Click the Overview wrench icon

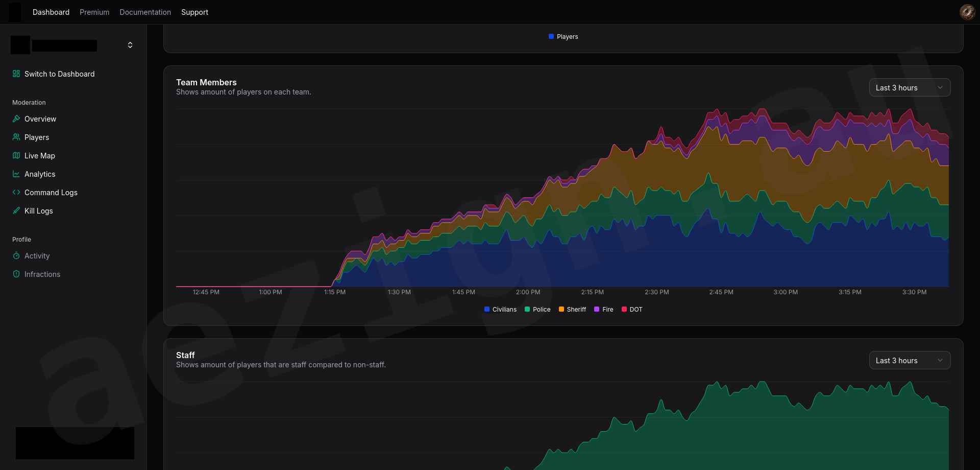point(16,119)
